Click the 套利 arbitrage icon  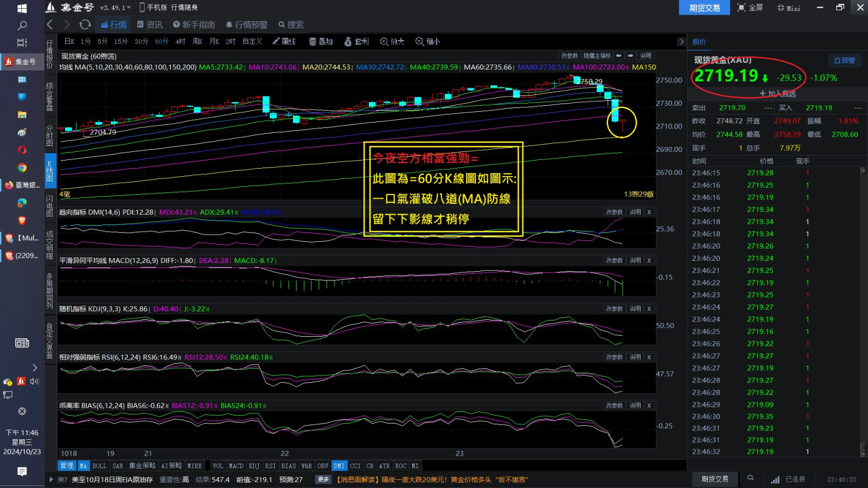tap(356, 42)
